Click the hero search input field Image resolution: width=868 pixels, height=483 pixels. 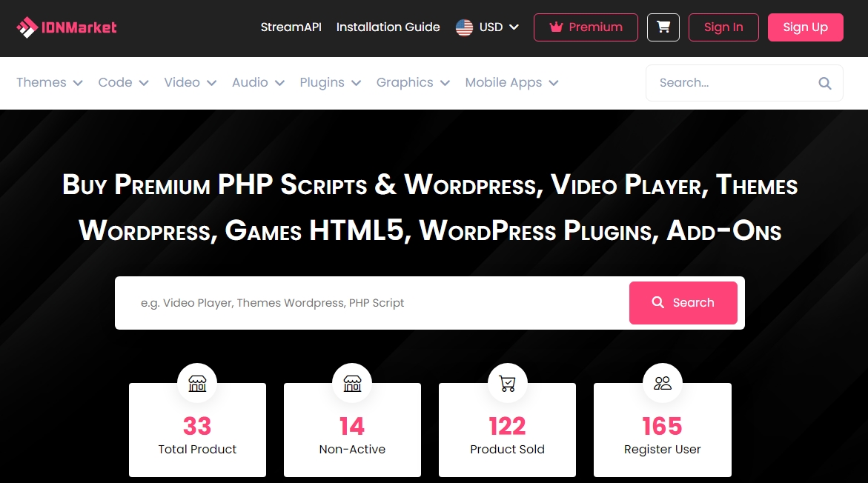click(x=334, y=302)
